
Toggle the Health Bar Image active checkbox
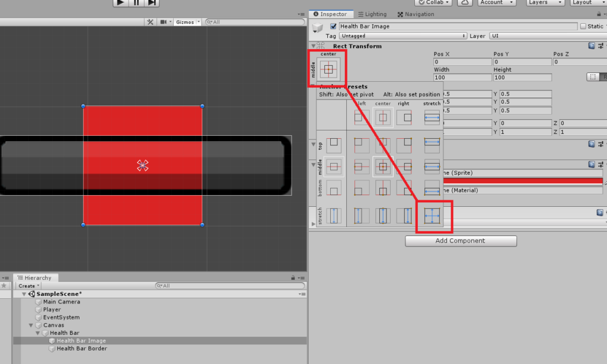(333, 26)
